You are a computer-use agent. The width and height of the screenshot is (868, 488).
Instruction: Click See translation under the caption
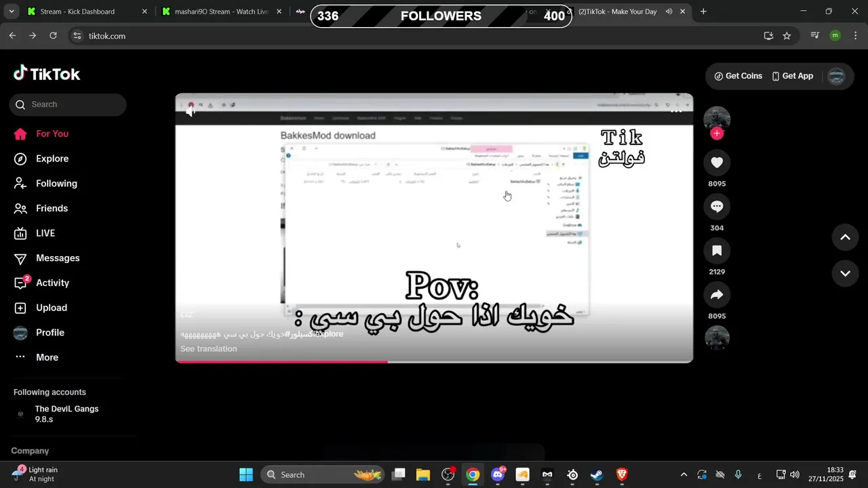click(x=209, y=349)
